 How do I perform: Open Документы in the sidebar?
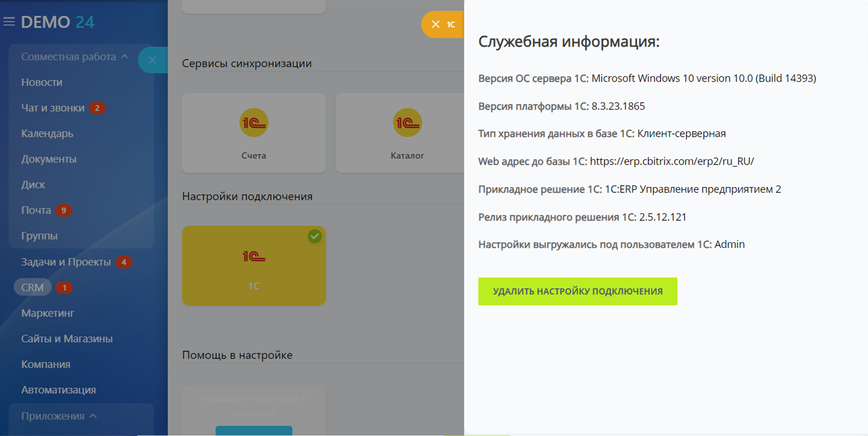(x=49, y=159)
